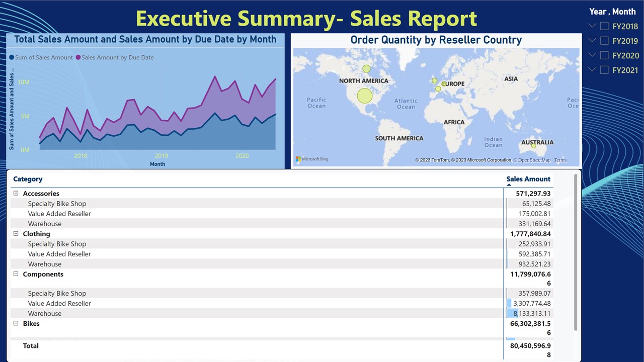644x362 pixels.
Task: Open the map Terms link
Action: click(560, 160)
